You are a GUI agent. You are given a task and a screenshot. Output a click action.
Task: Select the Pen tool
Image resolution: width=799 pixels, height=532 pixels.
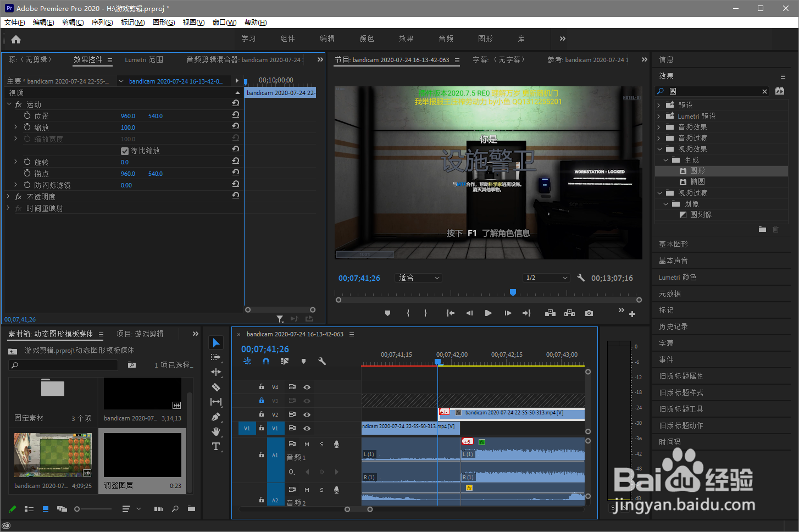(216, 417)
